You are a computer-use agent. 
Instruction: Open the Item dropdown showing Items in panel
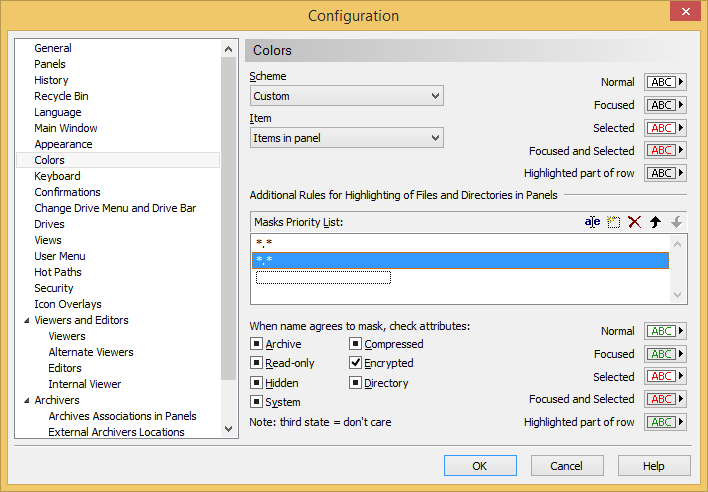click(346, 137)
